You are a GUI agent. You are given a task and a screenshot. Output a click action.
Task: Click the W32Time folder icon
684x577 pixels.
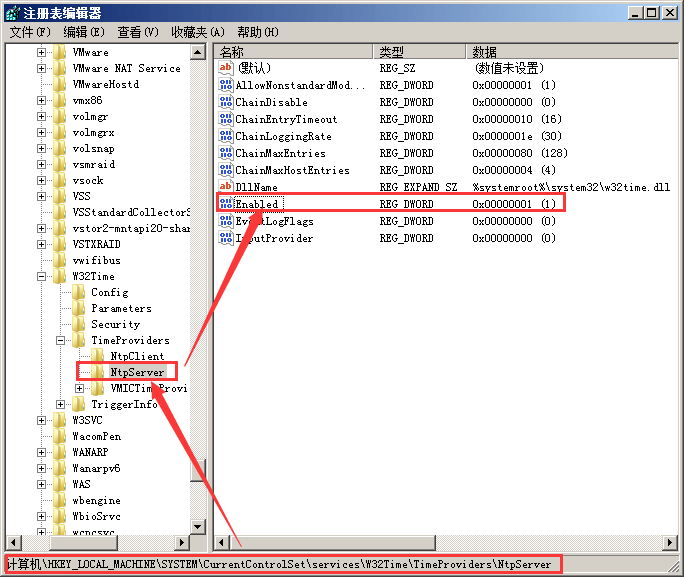(60, 276)
